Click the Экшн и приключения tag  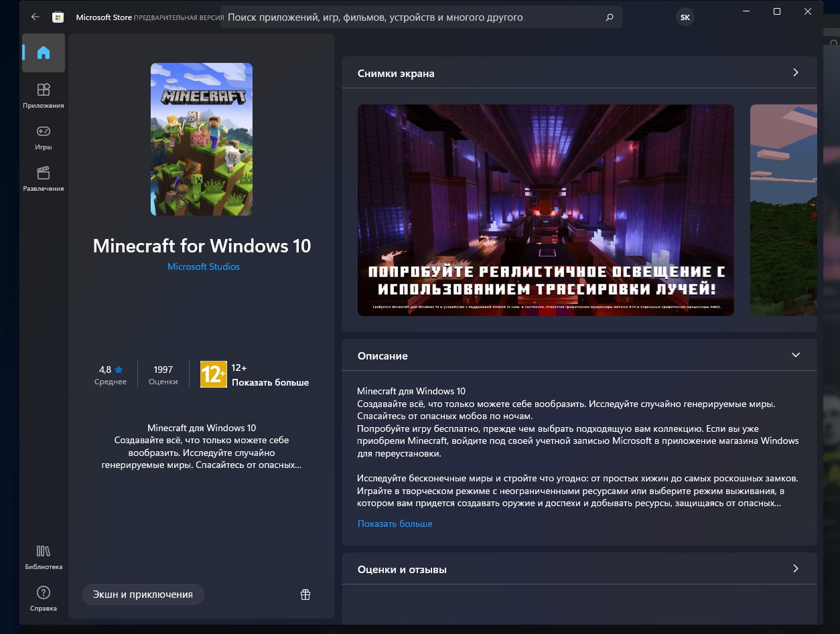click(143, 595)
